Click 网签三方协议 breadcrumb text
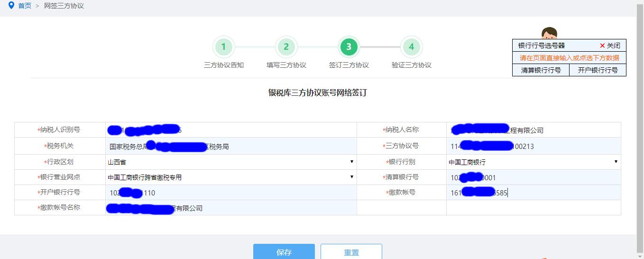 64,6
